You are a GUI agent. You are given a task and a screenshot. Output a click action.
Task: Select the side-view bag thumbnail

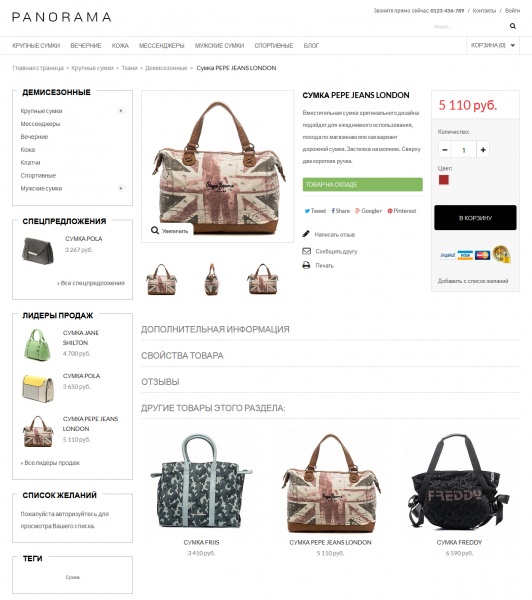[x=211, y=279]
